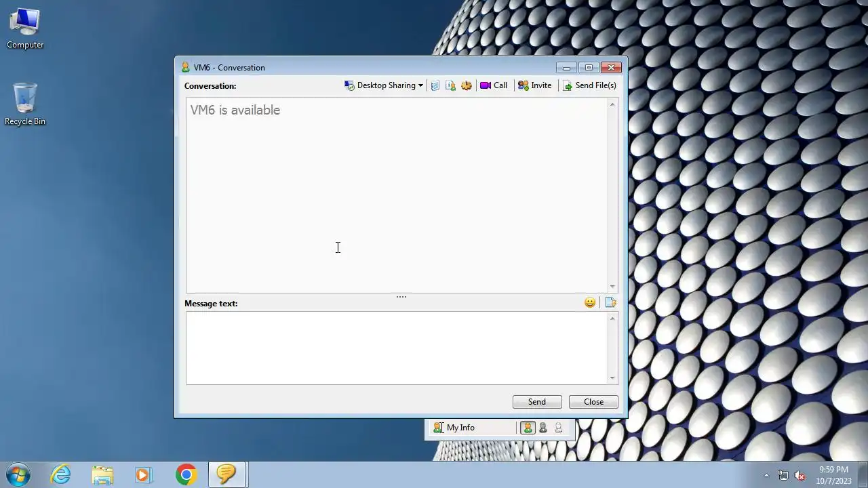Select the Computer desktop icon
Screen dimensions: 868x488
(x=25, y=28)
